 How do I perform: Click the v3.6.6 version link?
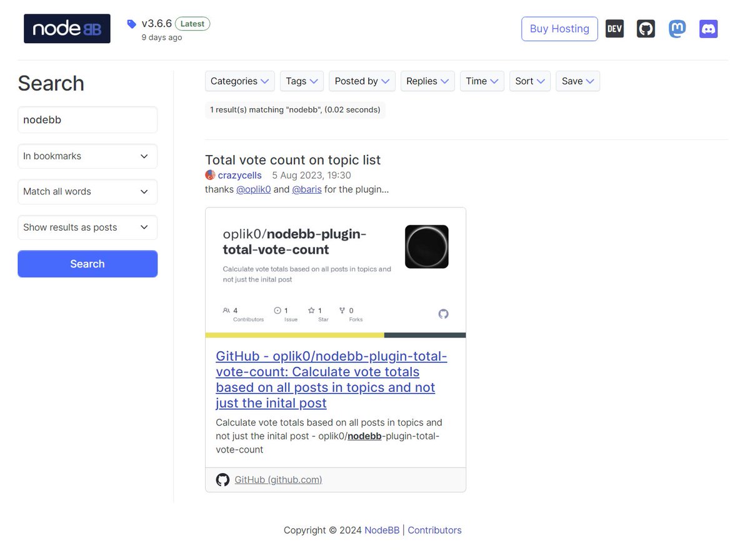coord(156,24)
